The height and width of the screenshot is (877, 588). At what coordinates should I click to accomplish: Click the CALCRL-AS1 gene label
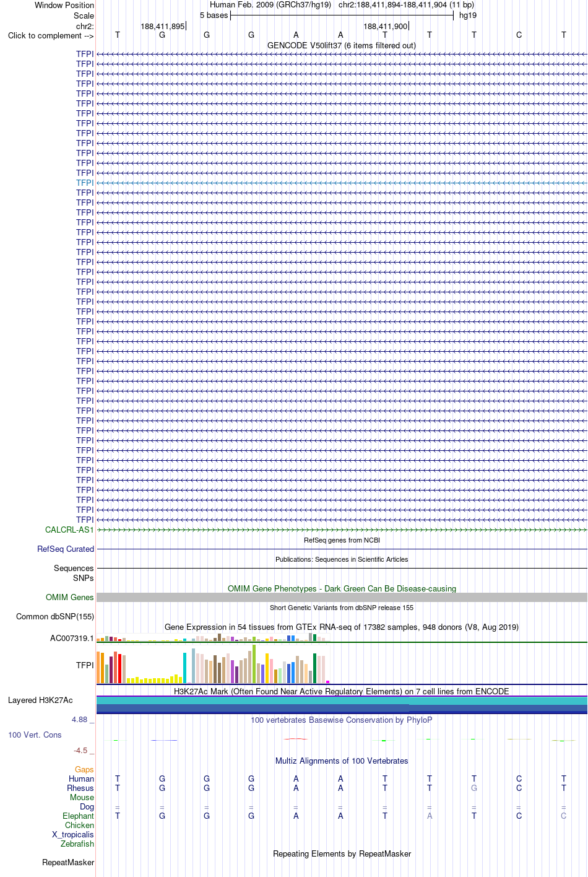(69, 530)
